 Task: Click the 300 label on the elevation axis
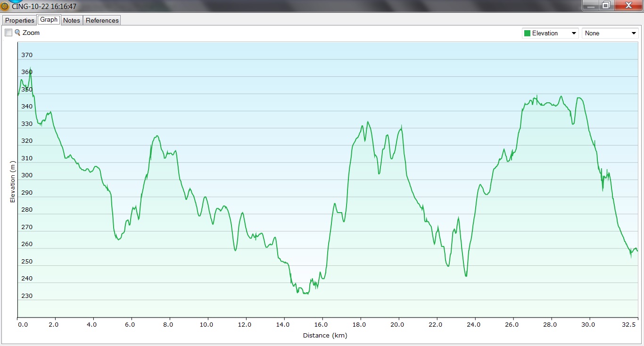pos(27,175)
